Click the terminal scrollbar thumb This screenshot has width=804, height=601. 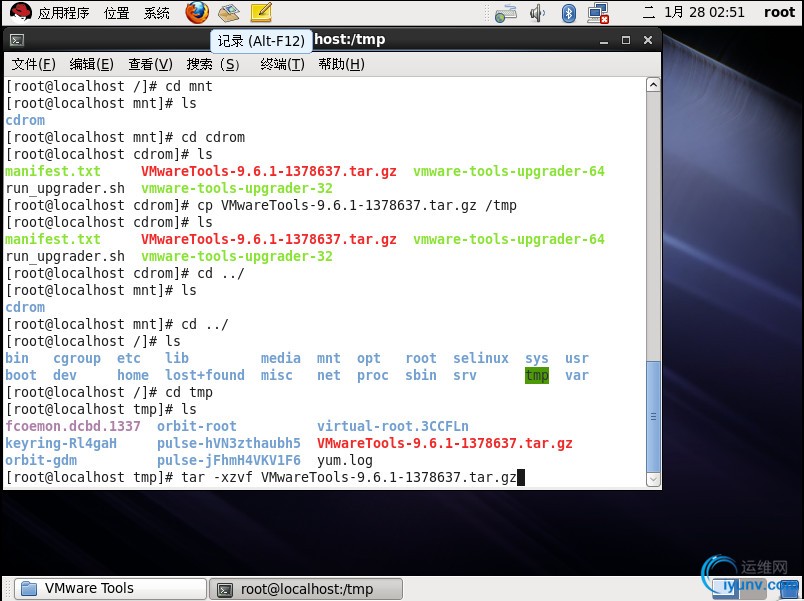653,416
